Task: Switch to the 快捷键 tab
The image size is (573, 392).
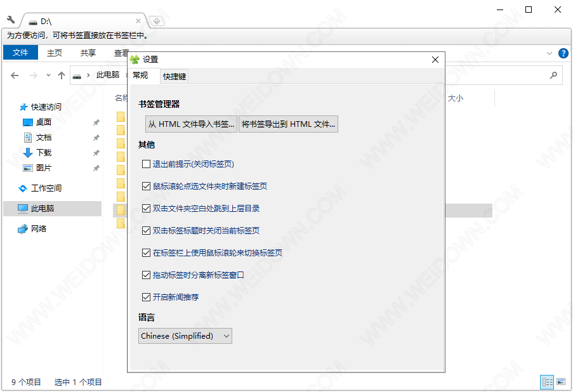Action: (175, 76)
